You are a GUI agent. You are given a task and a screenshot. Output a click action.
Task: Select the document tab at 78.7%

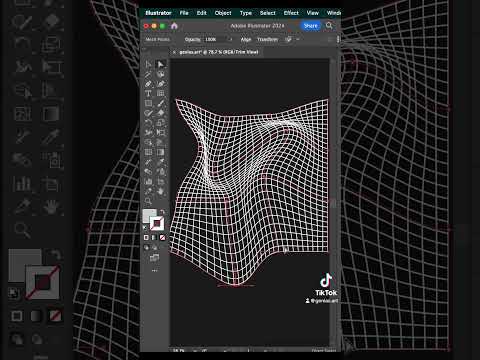219,52
